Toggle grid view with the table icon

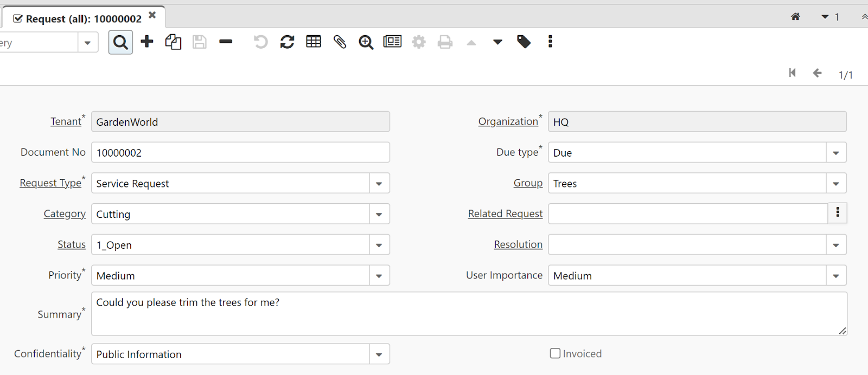coord(314,42)
